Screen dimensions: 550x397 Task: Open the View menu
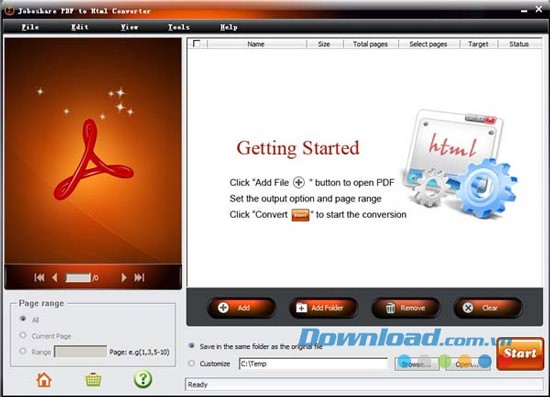129,27
